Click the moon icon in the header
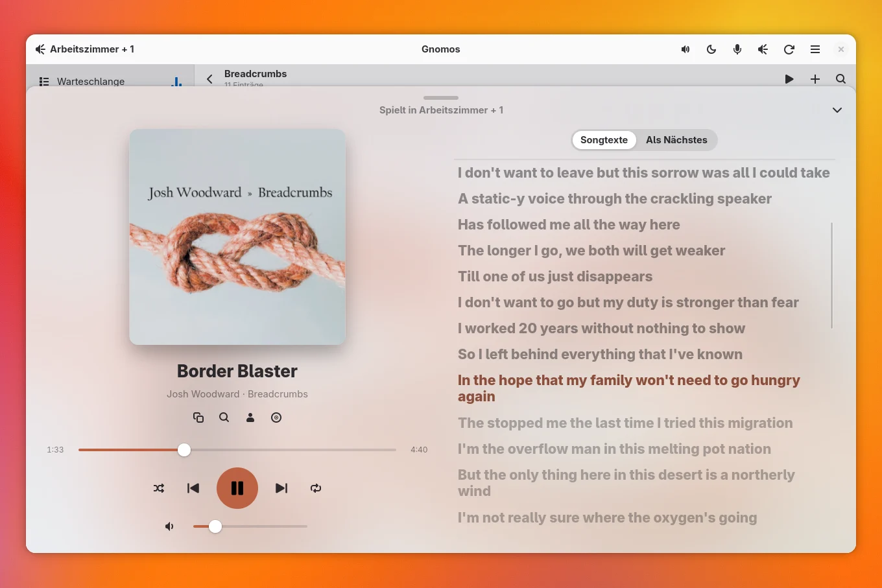882x588 pixels. click(711, 49)
